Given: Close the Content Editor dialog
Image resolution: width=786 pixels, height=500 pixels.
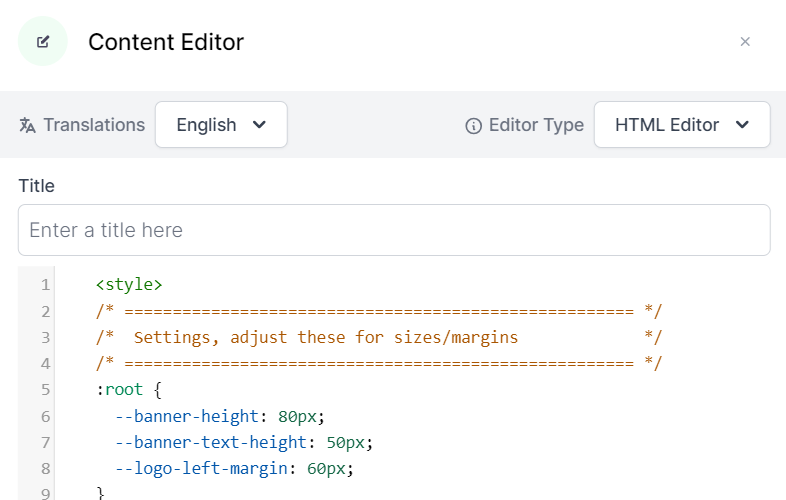Looking at the screenshot, I should click(x=745, y=42).
